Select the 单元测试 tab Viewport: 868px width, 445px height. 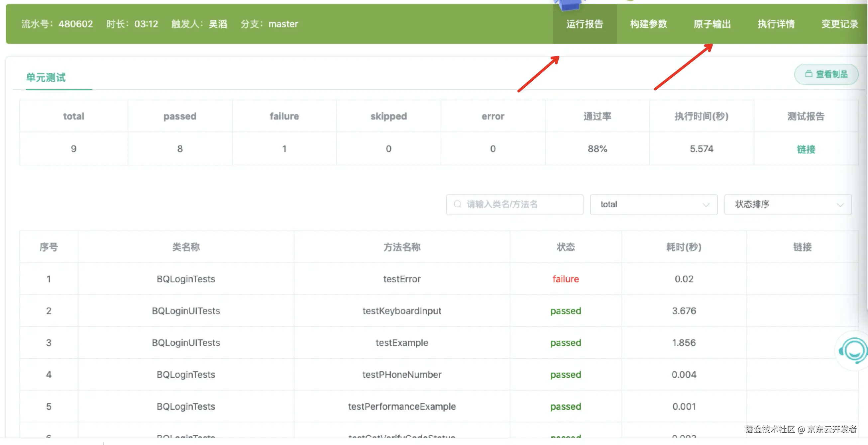pos(46,77)
